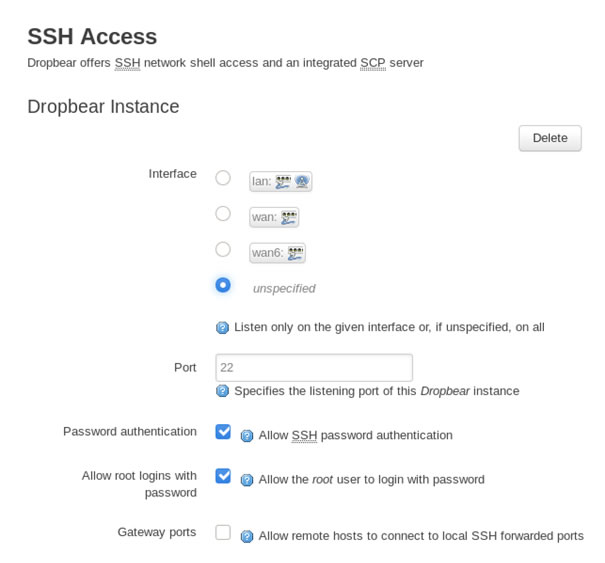This screenshot has height=563, width=605.
Task: Disable the Password authentication checkbox
Action: 223,431
